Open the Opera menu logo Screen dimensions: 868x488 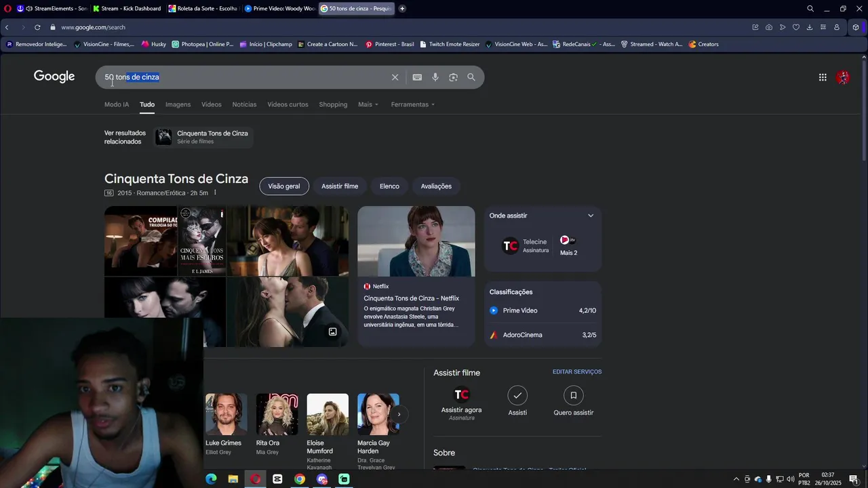click(x=7, y=8)
